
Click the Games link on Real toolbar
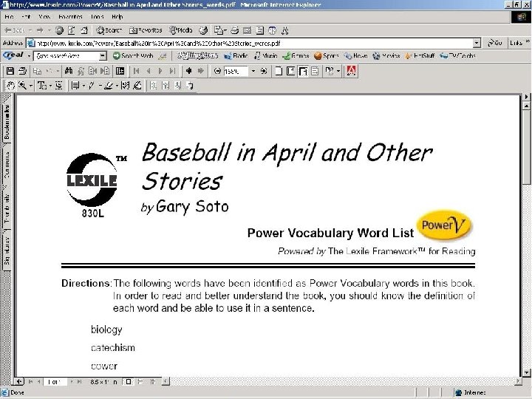tap(296, 55)
